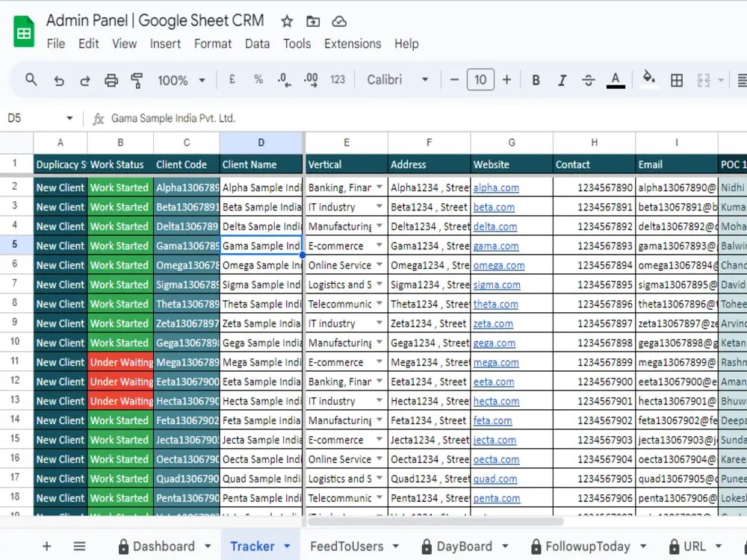Screen dimensions: 747x560
Task: Click the search magnifier icon in toolbar
Action: point(31,80)
